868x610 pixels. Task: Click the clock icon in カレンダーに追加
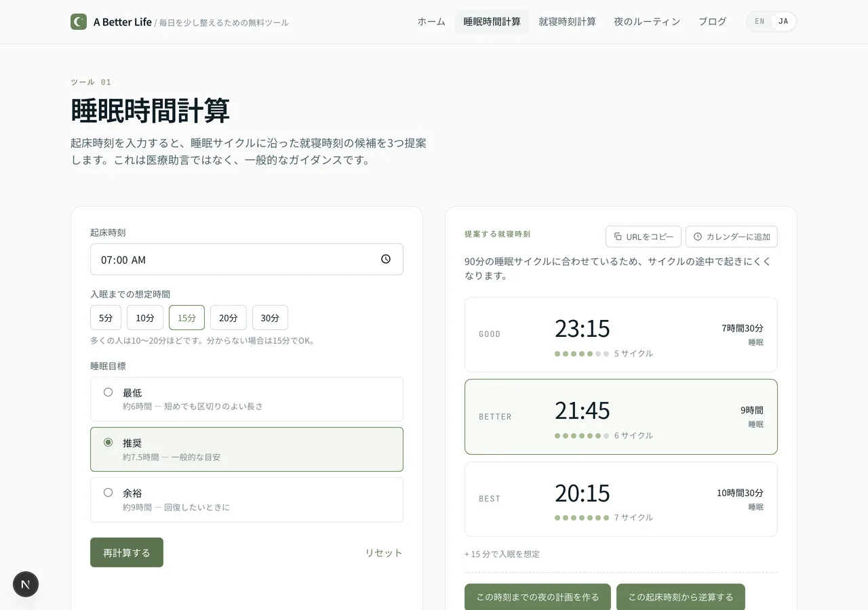[698, 237]
